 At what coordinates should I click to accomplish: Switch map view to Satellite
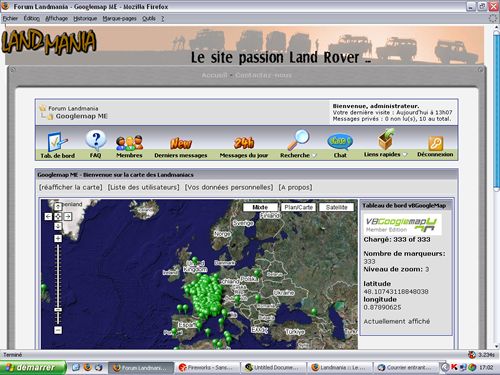coord(336,207)
